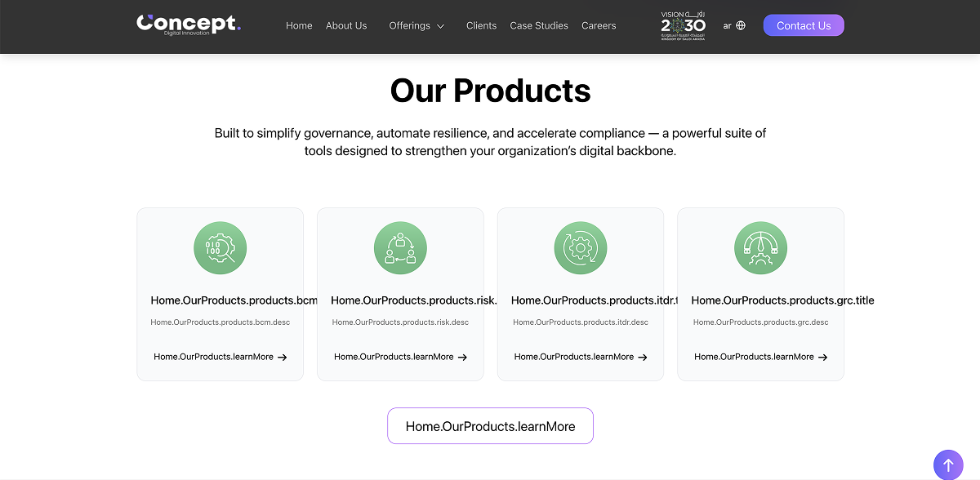Switch language to Arabic via ar
The height and width of the screenshot is (480, 980).
coord(727,25)
